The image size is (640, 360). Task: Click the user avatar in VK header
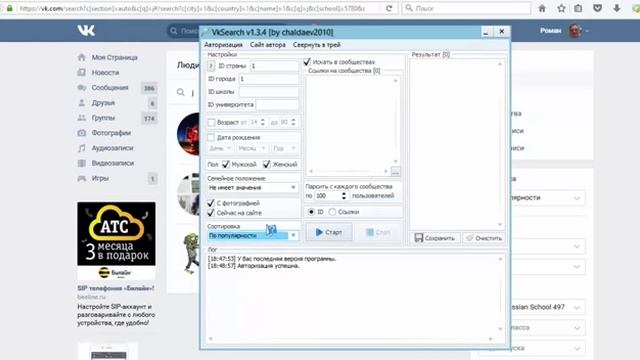pyautogui.click(x=575, y=31)
